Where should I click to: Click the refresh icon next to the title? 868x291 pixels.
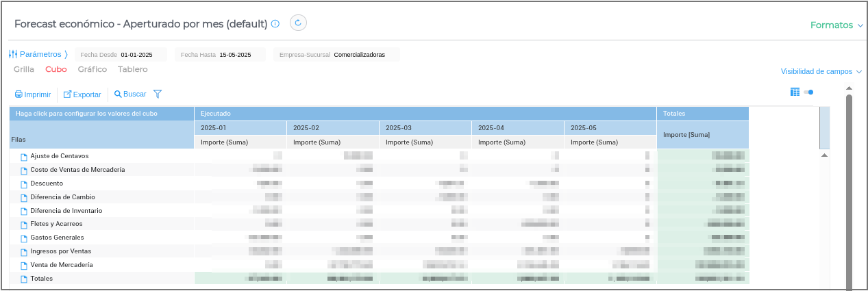298,23
